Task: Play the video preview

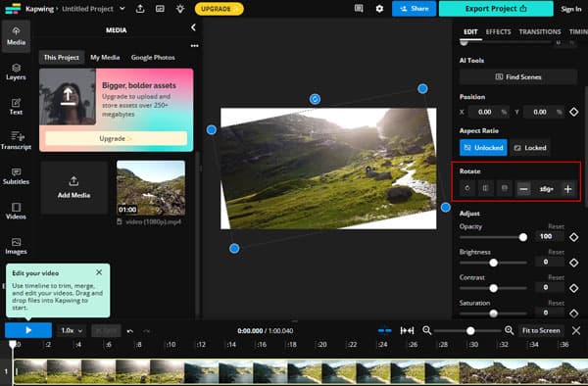Action: click(x=28, y=330)
